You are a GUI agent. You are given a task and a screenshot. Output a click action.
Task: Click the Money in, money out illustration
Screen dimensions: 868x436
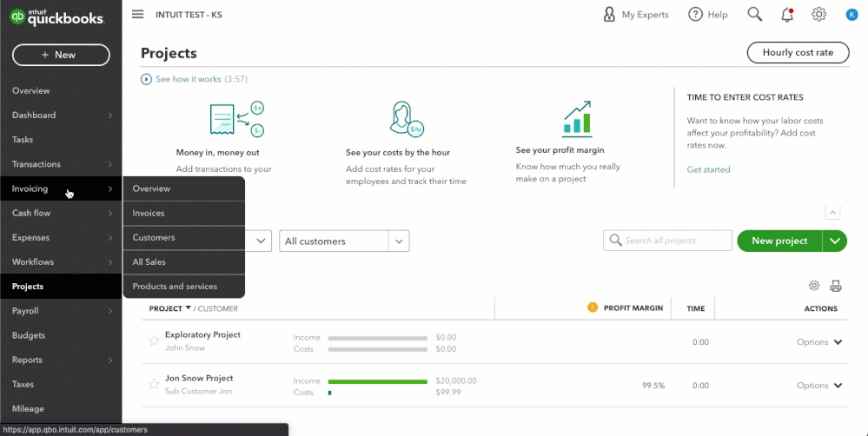(x=236, y=118)
